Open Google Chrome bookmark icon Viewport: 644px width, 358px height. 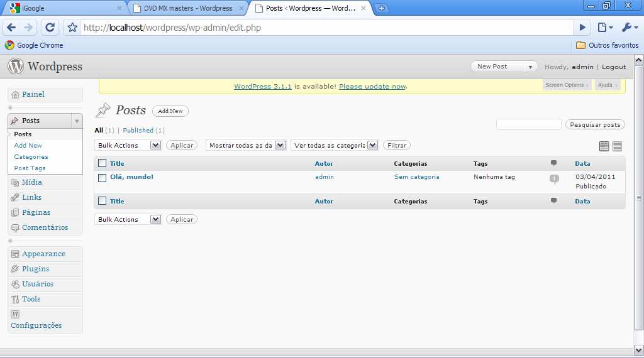click(x=9, y=45)
